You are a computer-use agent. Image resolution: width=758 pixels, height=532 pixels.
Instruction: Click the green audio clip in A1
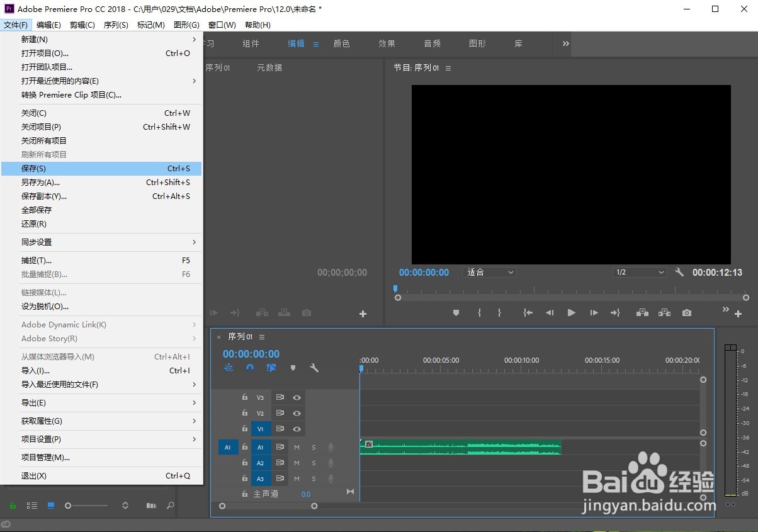point(460,447)
